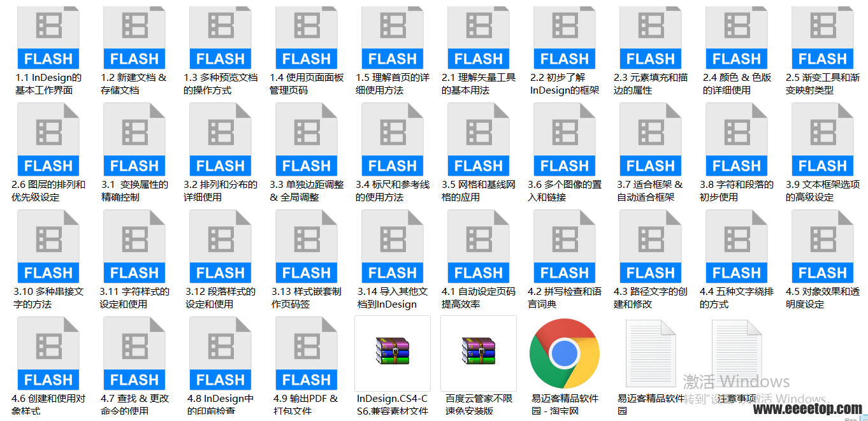Click the 4.1 自动设定页码提高效率 icon

pyautogui.click(x=479, y=246)
